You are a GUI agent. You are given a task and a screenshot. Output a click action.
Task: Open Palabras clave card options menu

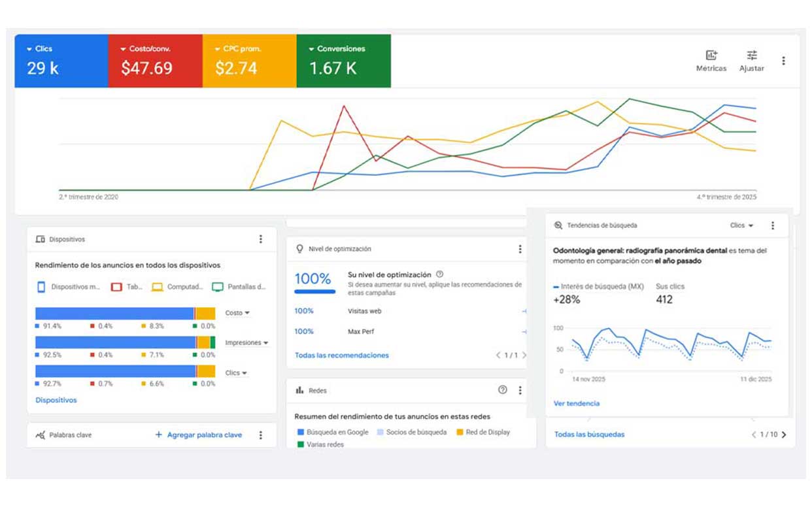tap(260, 435)
